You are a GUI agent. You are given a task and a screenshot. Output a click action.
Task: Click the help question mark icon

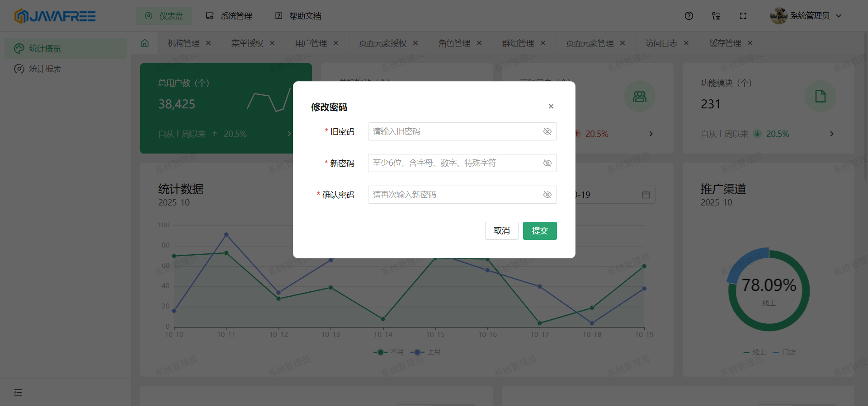click(689, 16)
